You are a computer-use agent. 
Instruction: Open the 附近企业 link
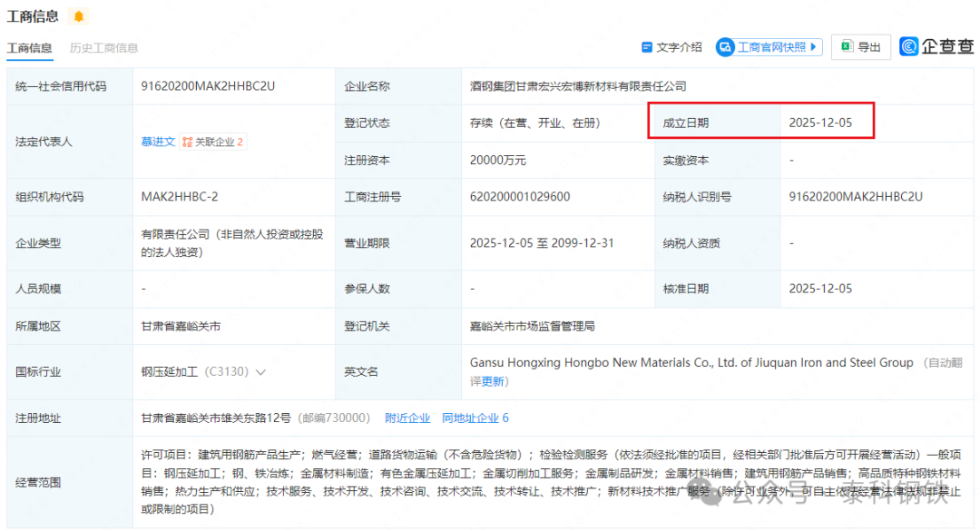coord(407,418)
